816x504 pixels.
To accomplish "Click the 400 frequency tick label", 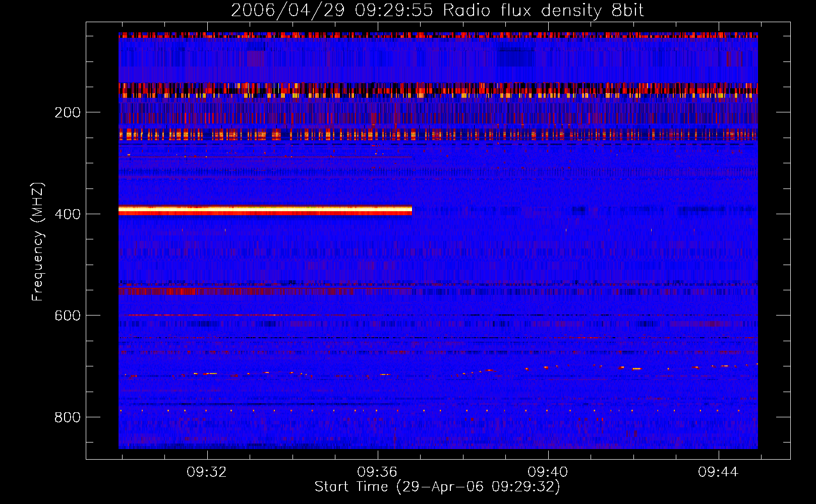I will click(68, 214).
